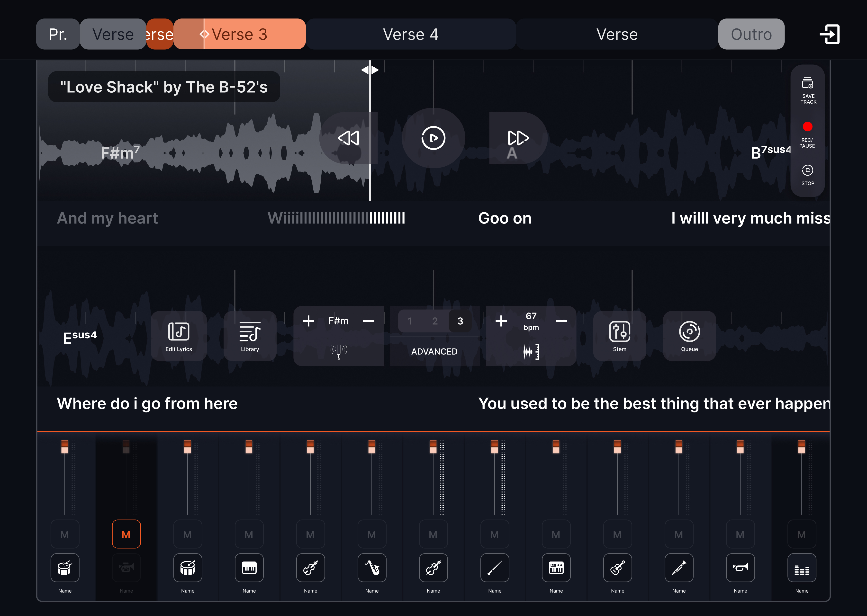This screenshot has width=867, height=616.
Task: Mute the acoustic guitar channel
Action: pyautogui.click(x=617, y=534)
